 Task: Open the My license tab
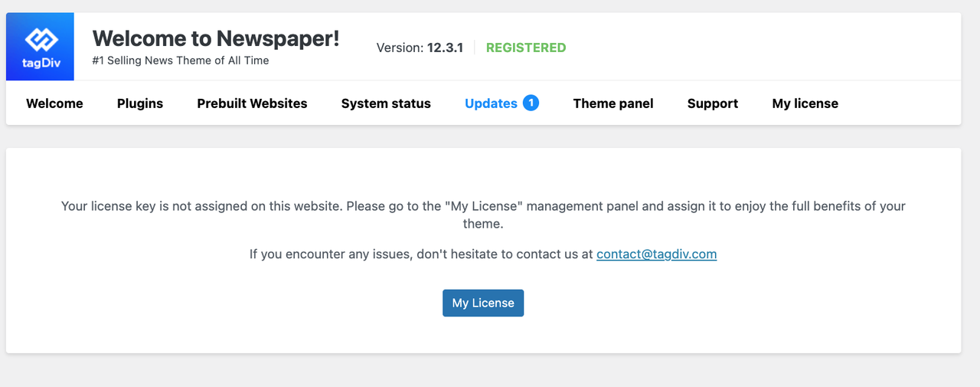click(805, 103)
